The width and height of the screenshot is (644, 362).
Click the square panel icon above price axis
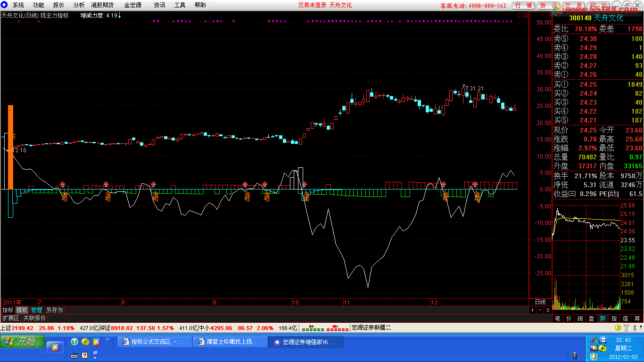(524, 16)
